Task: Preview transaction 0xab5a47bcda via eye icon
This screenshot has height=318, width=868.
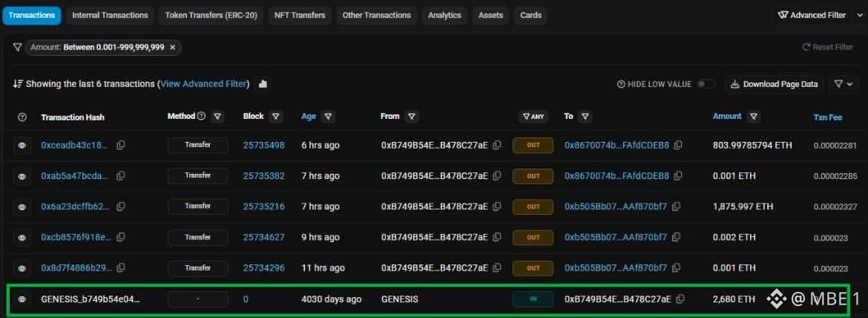Action: [22, 176]
